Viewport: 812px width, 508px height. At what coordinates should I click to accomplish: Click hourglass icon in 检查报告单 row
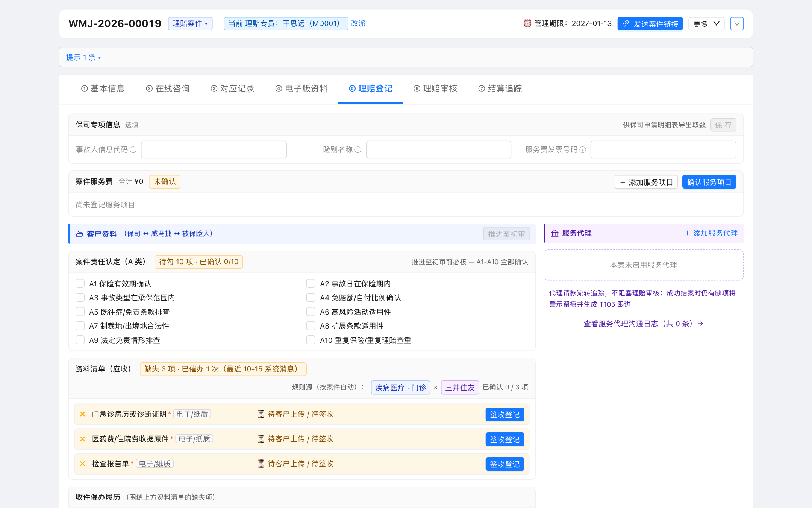coord(261,464)
